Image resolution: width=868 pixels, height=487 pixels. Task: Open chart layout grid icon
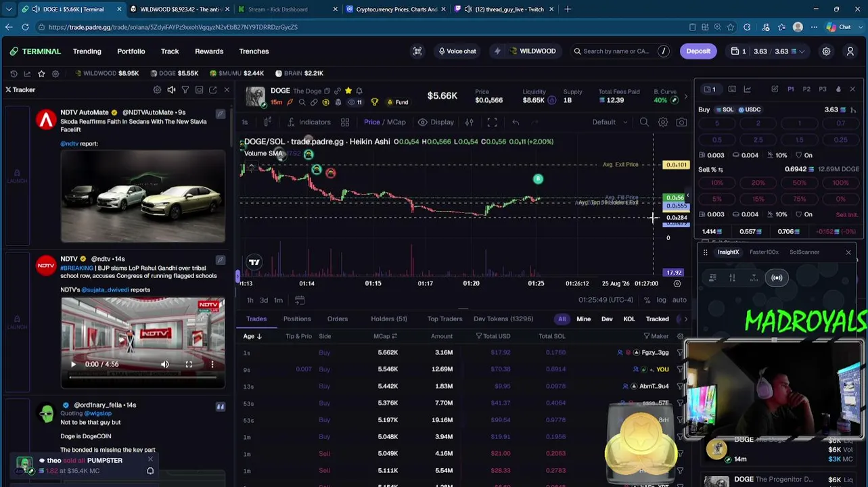coord(345,122)
